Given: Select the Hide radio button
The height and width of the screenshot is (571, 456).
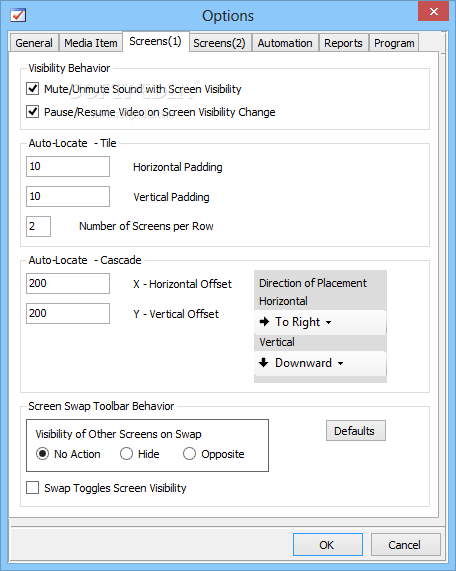Looking at the screenshot, I should pyautogui.click(x=126, y=454).
